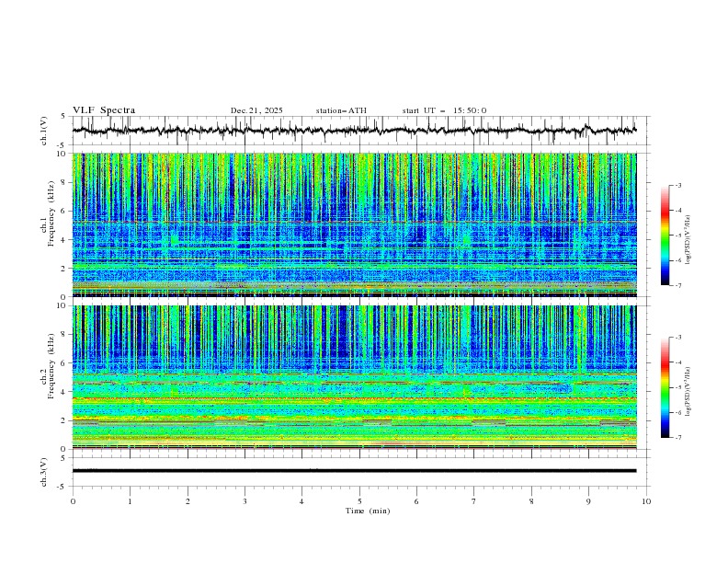Screen dimensions: 728x563
Task: Click the 'station=ATH' label
Action: point(341,110)
